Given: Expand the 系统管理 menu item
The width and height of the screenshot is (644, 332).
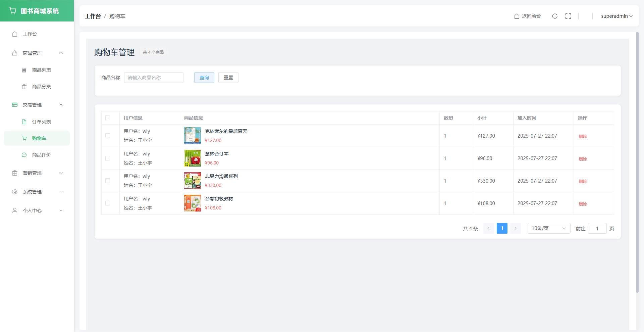Looking at the screenshot, I should pyautogui.click(x=37, y=192).
